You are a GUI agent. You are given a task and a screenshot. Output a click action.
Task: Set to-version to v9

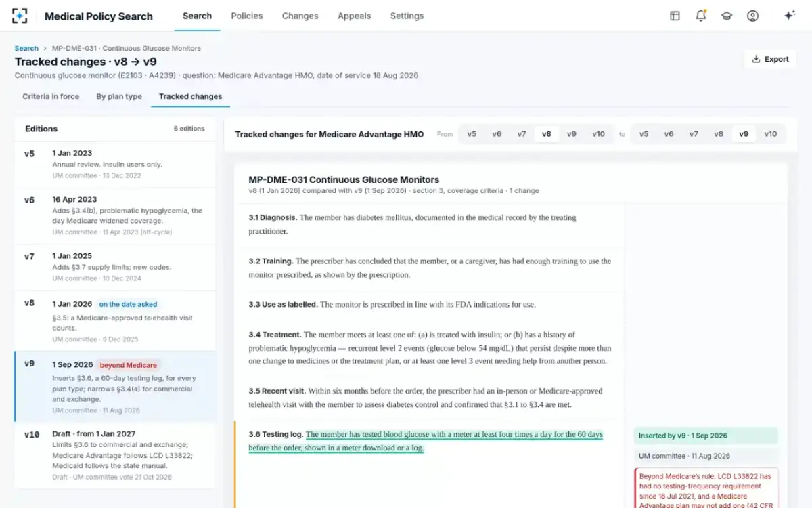click(744, 134)
